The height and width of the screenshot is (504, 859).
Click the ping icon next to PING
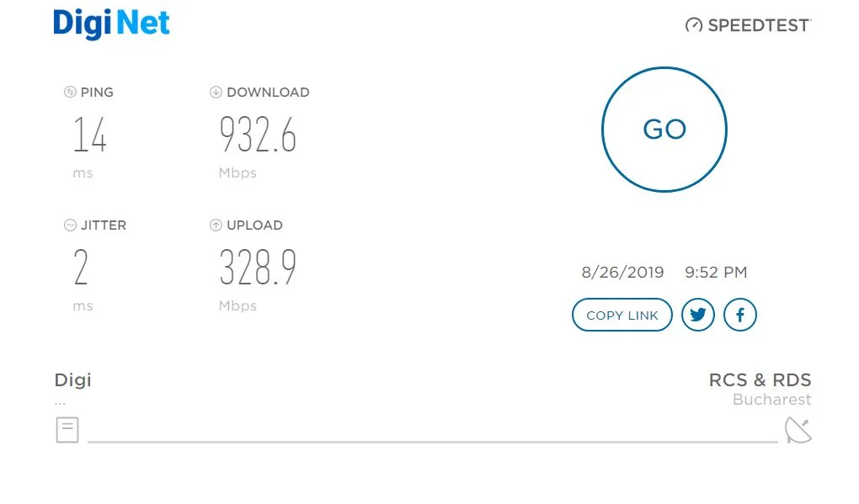70,92
